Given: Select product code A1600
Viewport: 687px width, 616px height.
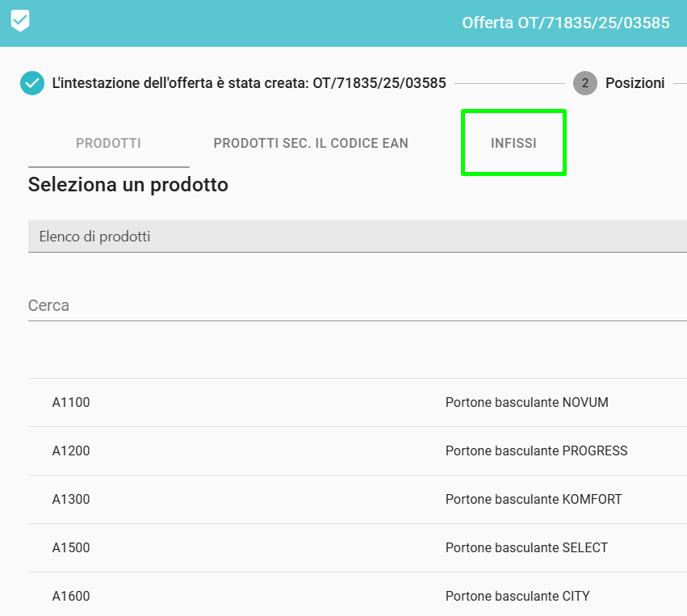Looking at the screenshot, I should pyautogui.click(x=71, y=596).
